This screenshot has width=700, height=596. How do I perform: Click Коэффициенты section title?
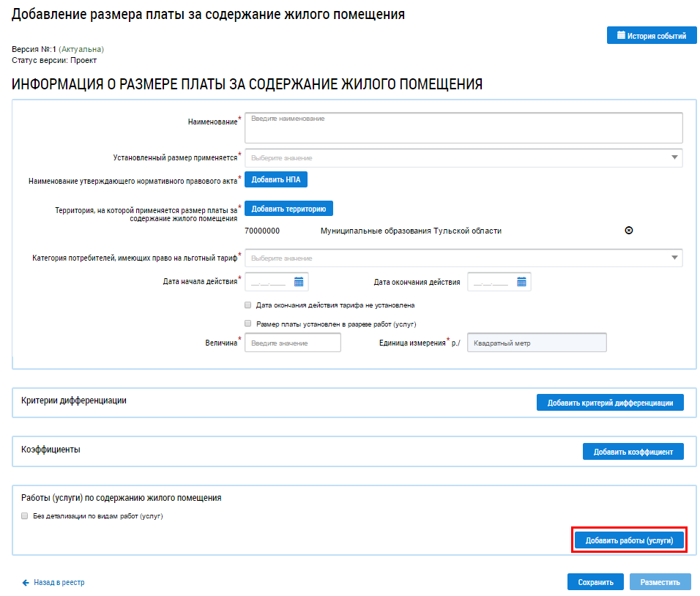pos(51,450)
